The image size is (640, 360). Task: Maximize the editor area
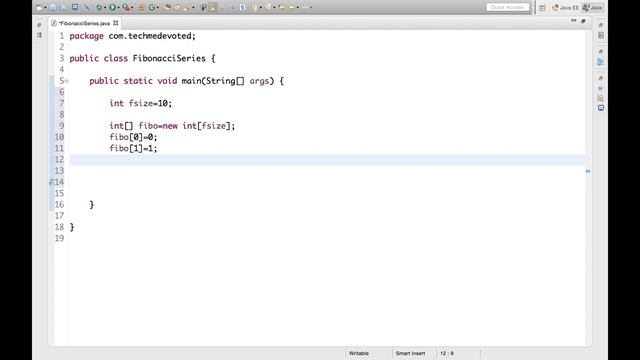pos(583,20)
